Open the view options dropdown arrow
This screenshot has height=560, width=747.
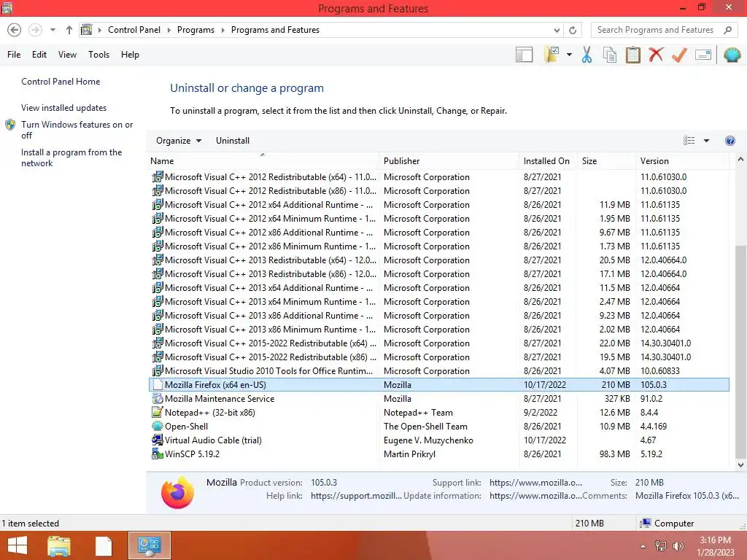click(706, 141)
